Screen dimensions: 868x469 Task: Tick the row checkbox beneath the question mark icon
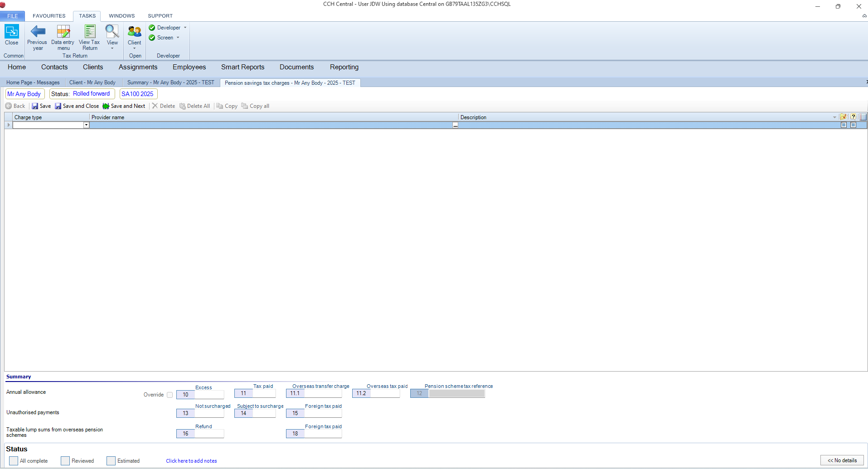[853, 125]
